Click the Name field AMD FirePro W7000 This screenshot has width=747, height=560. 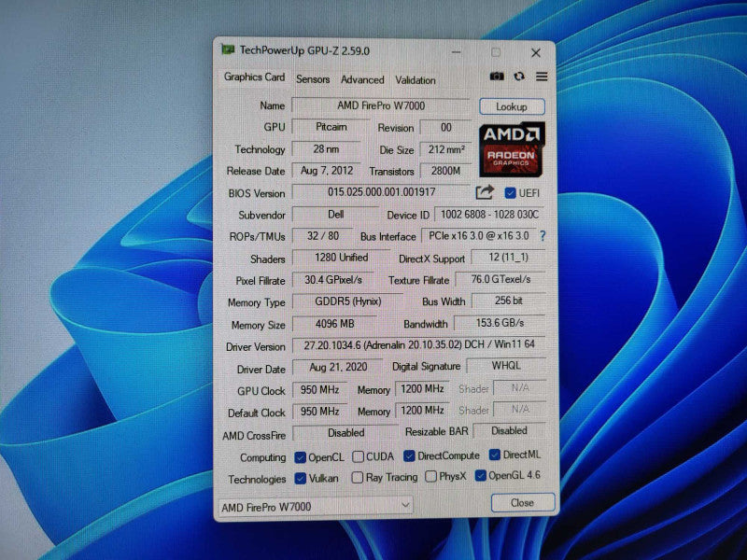pyautogui.click(x=381, y=105)
